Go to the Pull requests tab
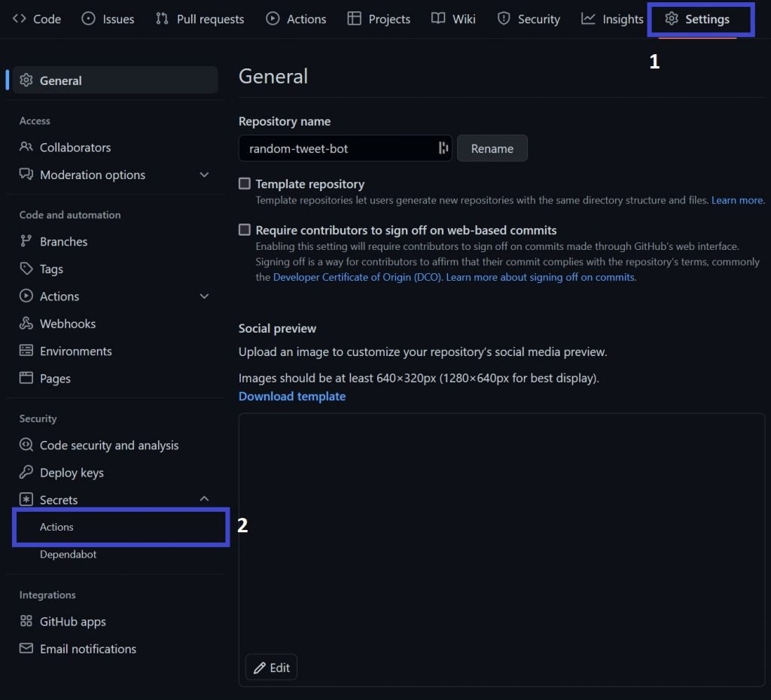 (200, 19)
